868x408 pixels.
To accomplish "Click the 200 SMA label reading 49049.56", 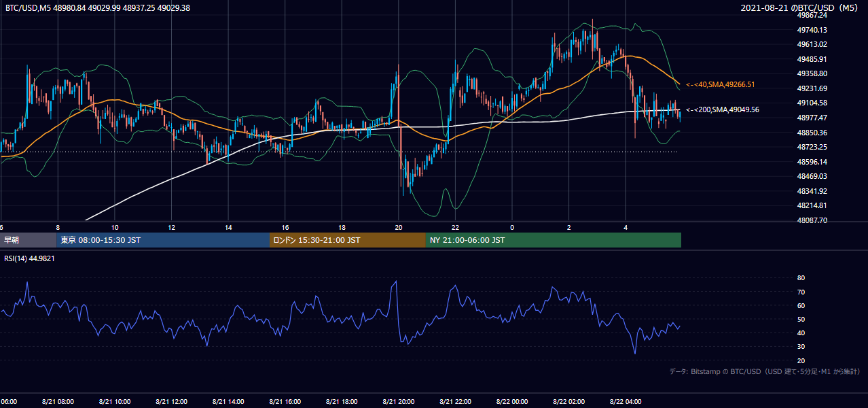I will pyautogui.click(x=723, y=109).
